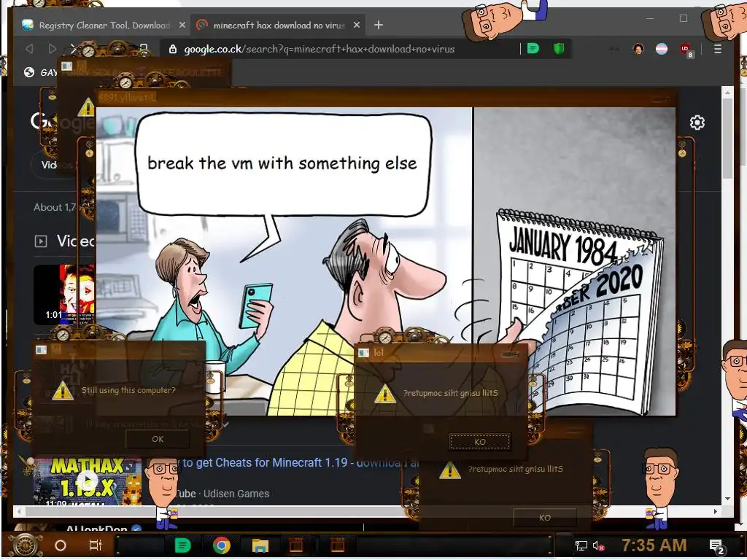View site info via the lock icon
Screen dimensions: 747x560
pyautogui.click(x=173, y=49)
